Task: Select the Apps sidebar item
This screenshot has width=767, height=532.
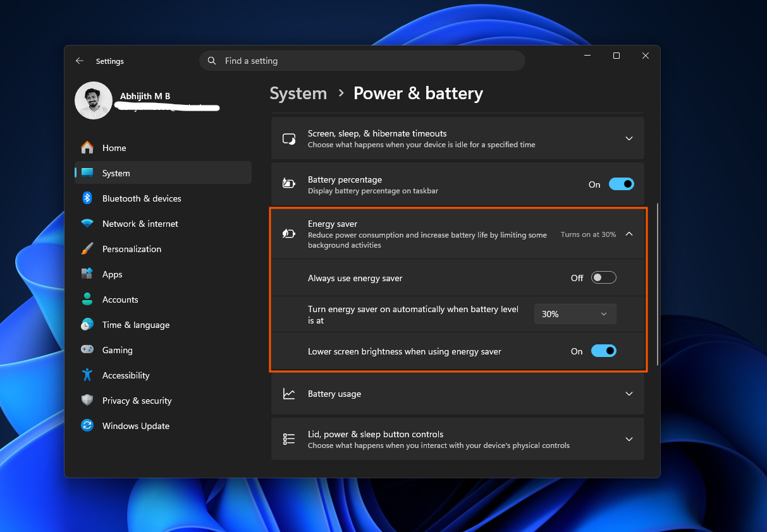Action: (x=163, y=274)
